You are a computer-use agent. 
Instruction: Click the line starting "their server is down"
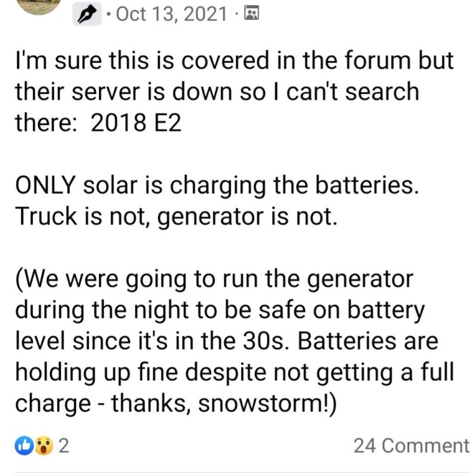[216, 93]
